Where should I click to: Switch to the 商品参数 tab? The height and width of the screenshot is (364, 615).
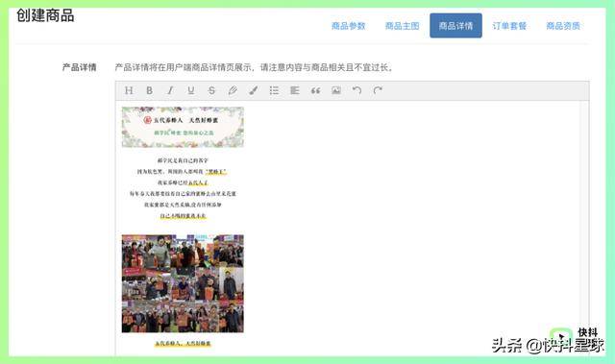[x=348, y=26]
